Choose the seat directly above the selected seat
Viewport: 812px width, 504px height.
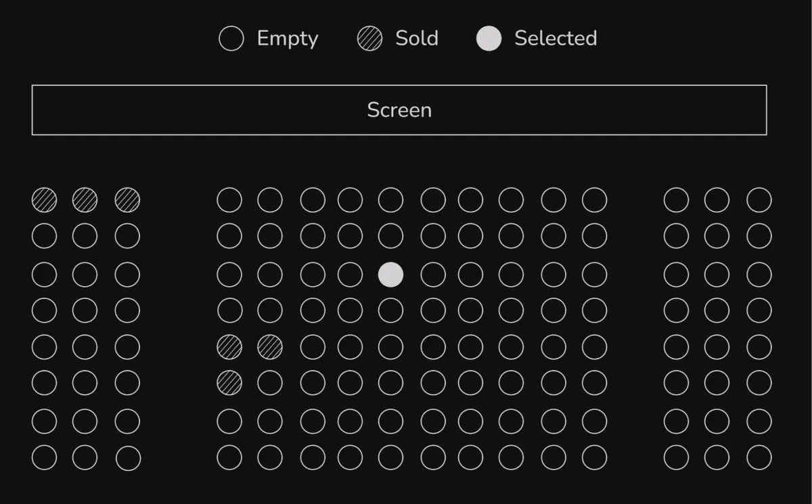(390, 236)
